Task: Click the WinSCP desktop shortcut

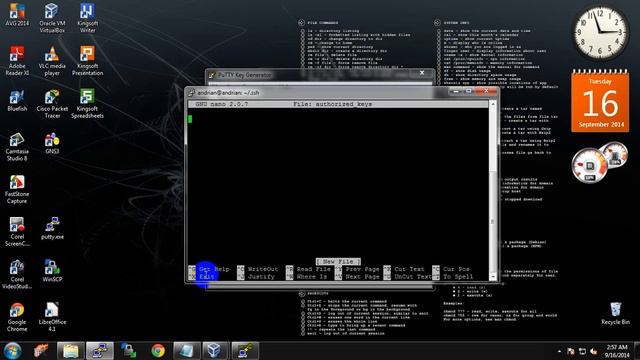Action: (x=52, y=271)
